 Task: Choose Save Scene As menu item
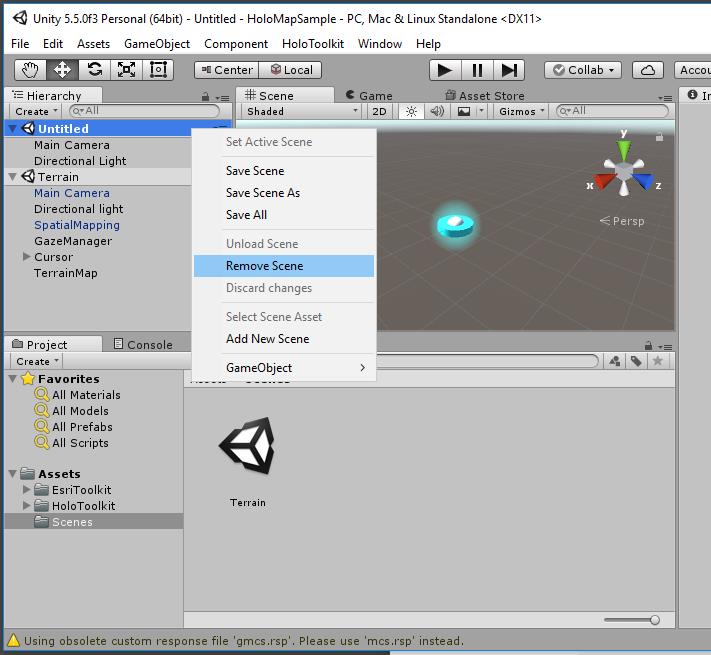click(284, 193)
